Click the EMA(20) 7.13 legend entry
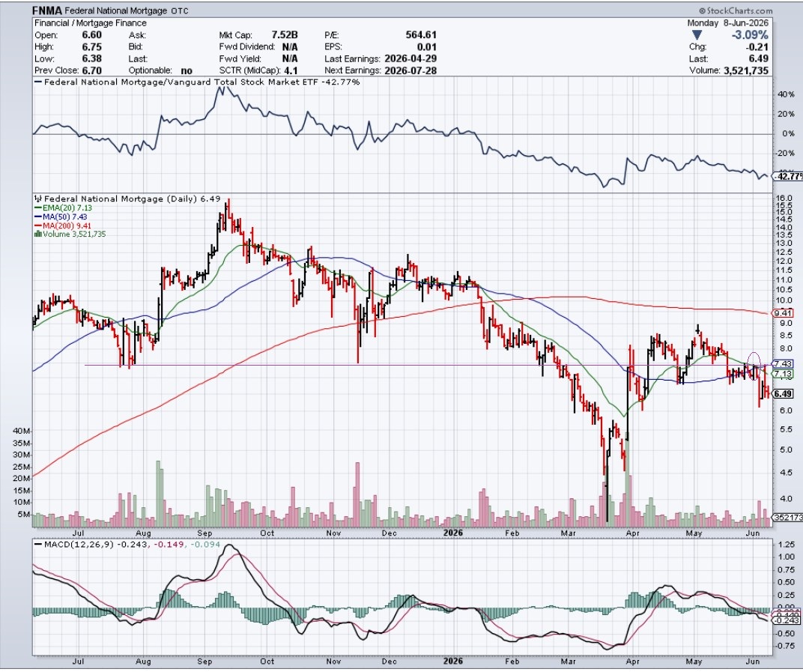Viewport: 803px width, 672px height. click(63, 208)
